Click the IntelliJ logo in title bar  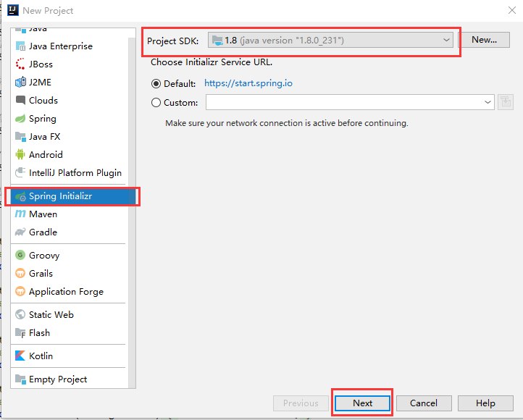pyautogui.click(x=13, y=10)
